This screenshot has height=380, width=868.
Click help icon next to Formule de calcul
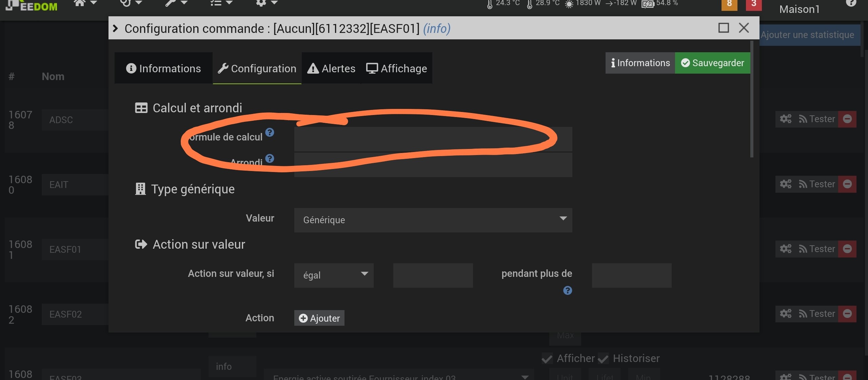pyautogui.click(x=270, y=132)
